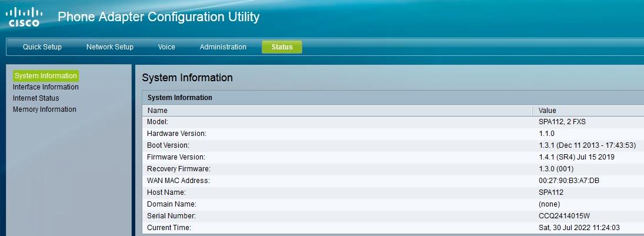Click the Serial Number: label
Image resolution: width=644 pixels, height=236 pixels.
[x=171, y=216]
